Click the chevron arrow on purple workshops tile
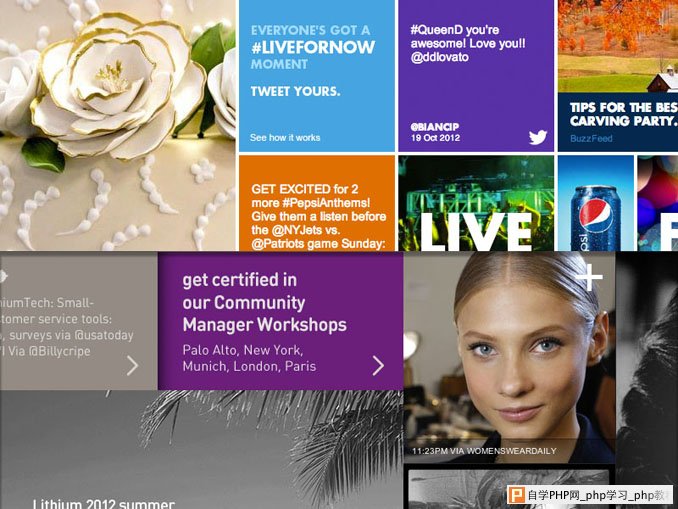Screen dimensions: 678x509 click(378, 366)
